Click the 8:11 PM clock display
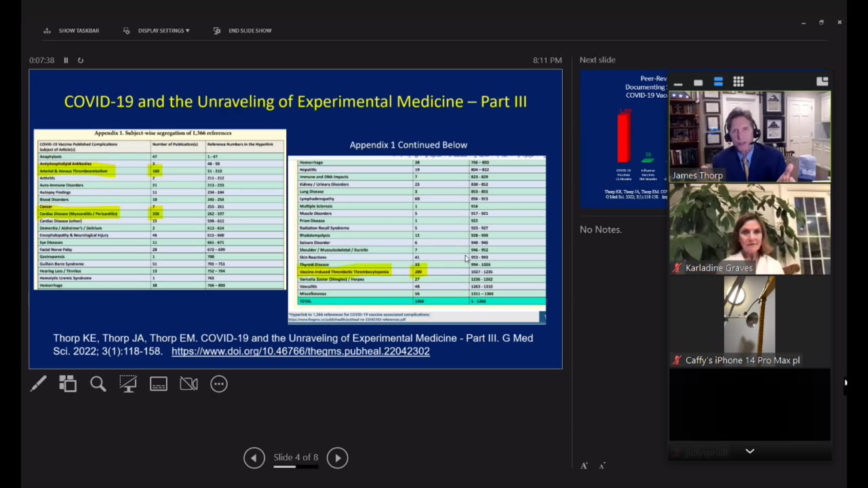The width and height of the screenshot is (868, 488). click(547, 60)
